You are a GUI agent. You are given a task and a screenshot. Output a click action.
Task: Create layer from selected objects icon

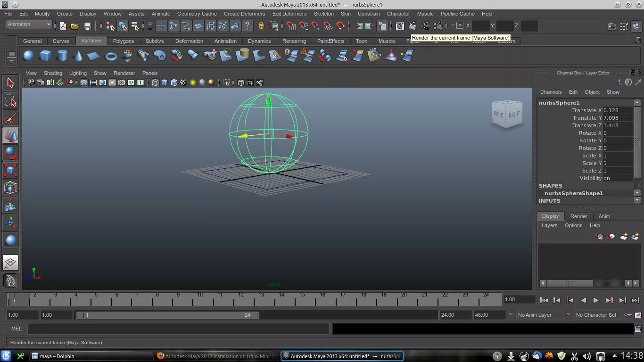[x=635, y=237]
